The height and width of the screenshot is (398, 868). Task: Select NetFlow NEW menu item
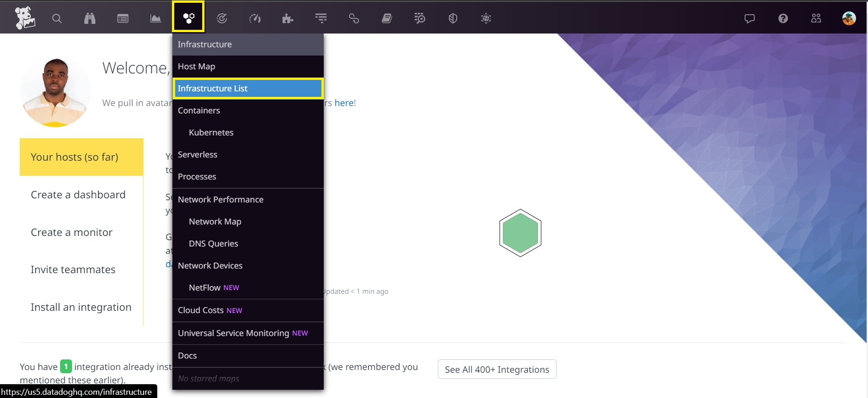[248, 288]
